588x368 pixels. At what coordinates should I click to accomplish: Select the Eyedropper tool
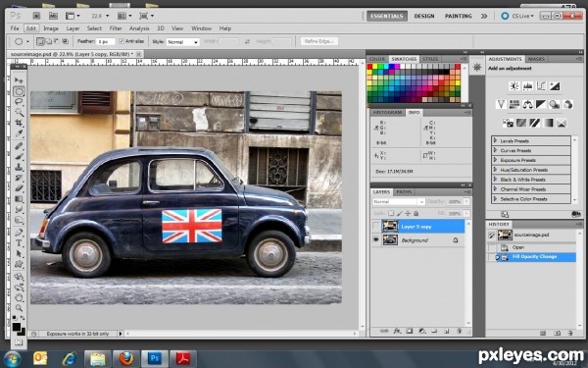pos(19,133)
